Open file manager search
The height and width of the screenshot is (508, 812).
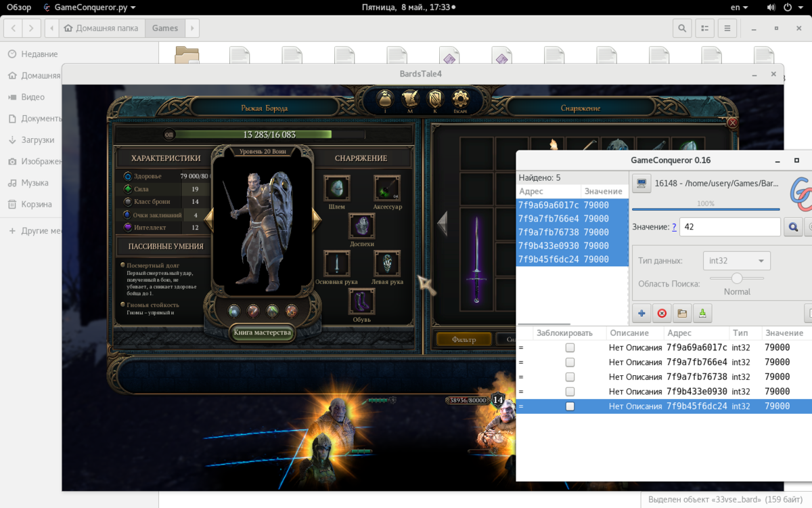coord(682,28)
